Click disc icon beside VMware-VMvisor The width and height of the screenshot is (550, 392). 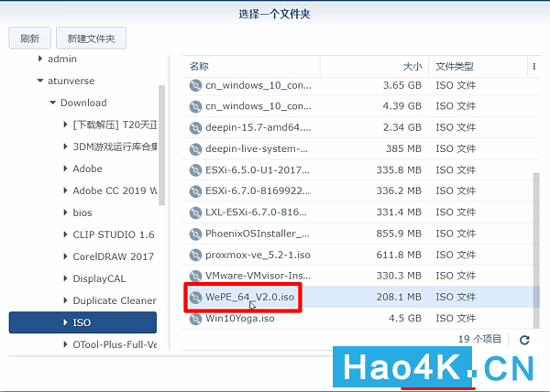pyautogui.click(x=195, y=276)
